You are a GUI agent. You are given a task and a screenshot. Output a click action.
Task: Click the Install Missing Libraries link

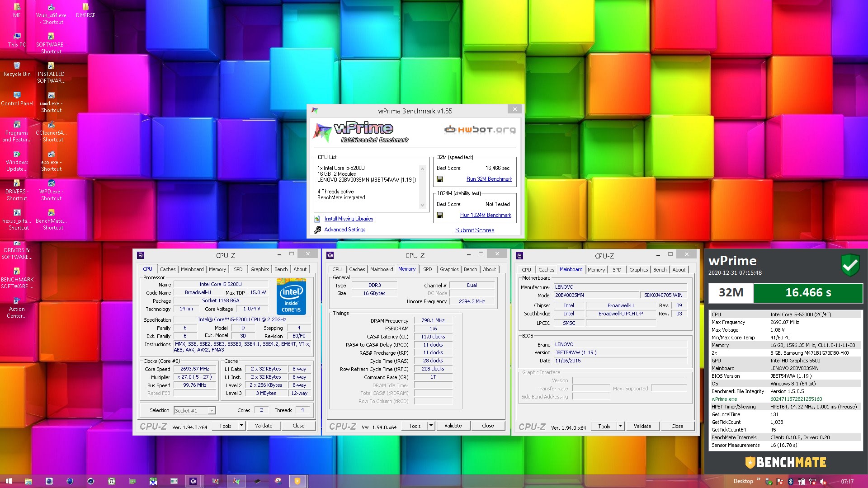(x=349, y=219)
